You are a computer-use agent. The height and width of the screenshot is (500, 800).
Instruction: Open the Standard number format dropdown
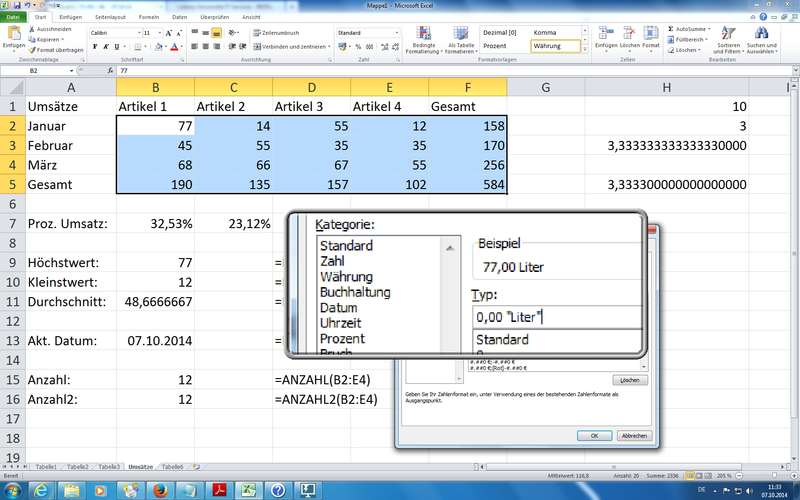[x=397, y=33]
